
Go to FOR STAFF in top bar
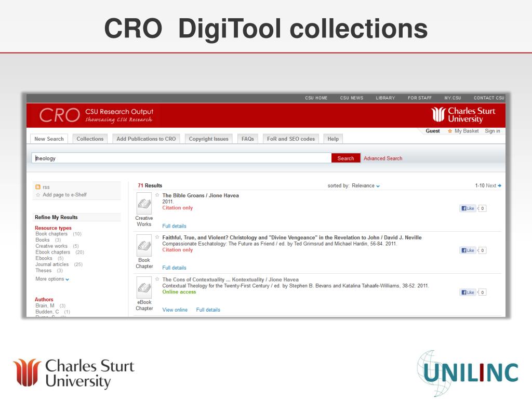420,98
